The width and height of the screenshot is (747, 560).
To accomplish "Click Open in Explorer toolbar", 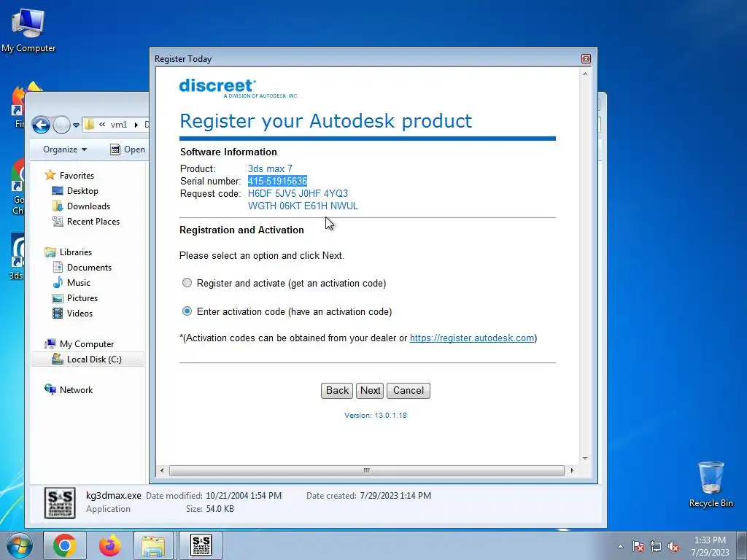I will tap(128, 149).
